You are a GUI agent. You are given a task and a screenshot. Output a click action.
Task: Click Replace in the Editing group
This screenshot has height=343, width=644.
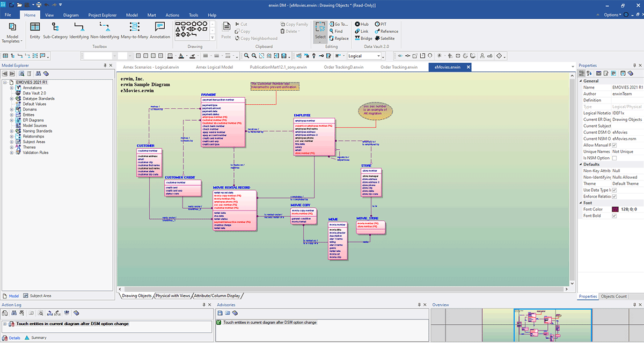click(x=339, y=39)
